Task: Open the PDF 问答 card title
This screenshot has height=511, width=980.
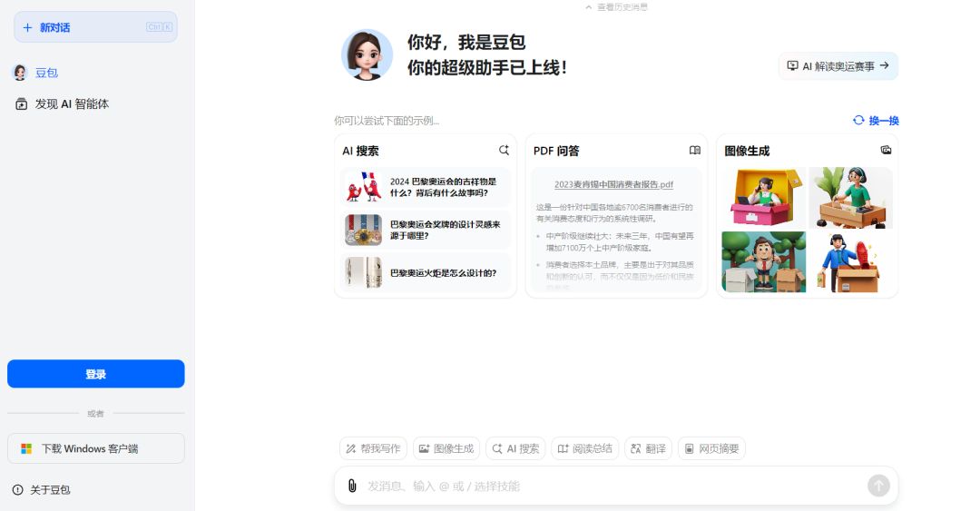Action: [x=556, y=151]
